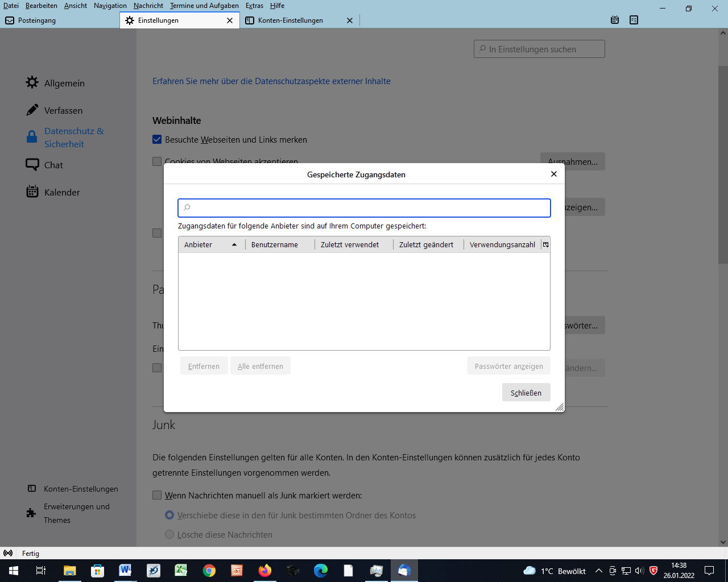The height and width of the screenshot is (582, 728).
Task: Open the Microsoft Store taskbar icon
Action: [98, 571]
